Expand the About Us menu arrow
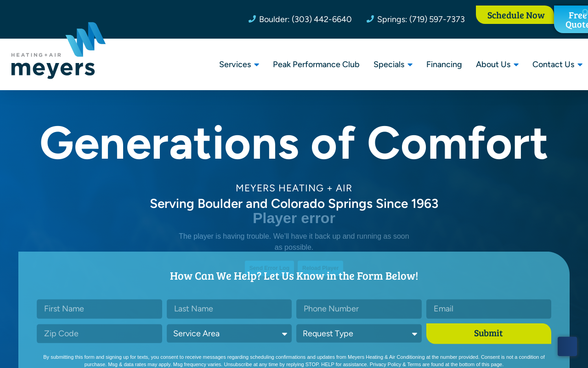Image resolution: width=588 pixels, height=368 pixels. (x=516, y=65)
